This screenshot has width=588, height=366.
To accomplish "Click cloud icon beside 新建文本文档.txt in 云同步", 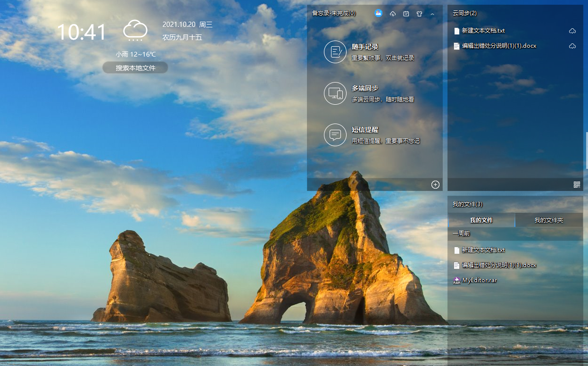I will (x=572, y=31).
